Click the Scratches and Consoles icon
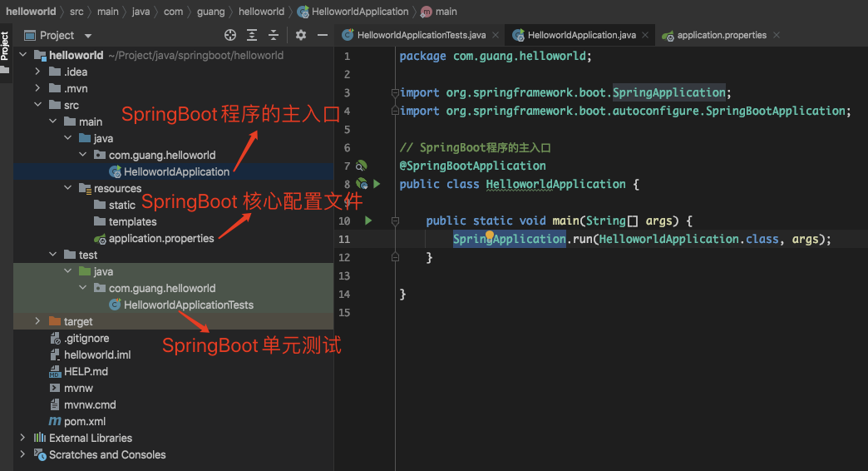The height and width of the screenshot is (471, 868). click(x=40, y=454)
